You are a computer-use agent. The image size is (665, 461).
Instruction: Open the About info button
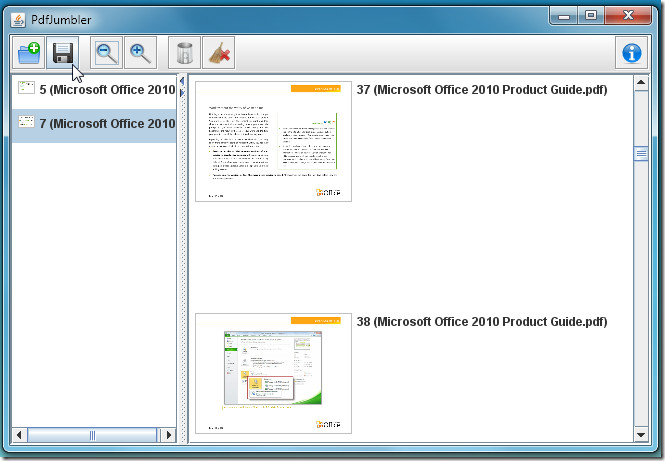(631, 53)
